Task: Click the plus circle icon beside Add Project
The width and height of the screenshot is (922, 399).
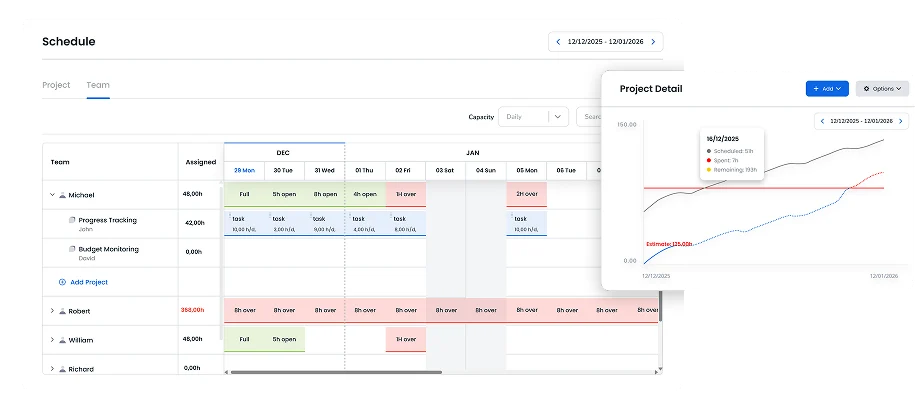Action: tap(62, 282)
